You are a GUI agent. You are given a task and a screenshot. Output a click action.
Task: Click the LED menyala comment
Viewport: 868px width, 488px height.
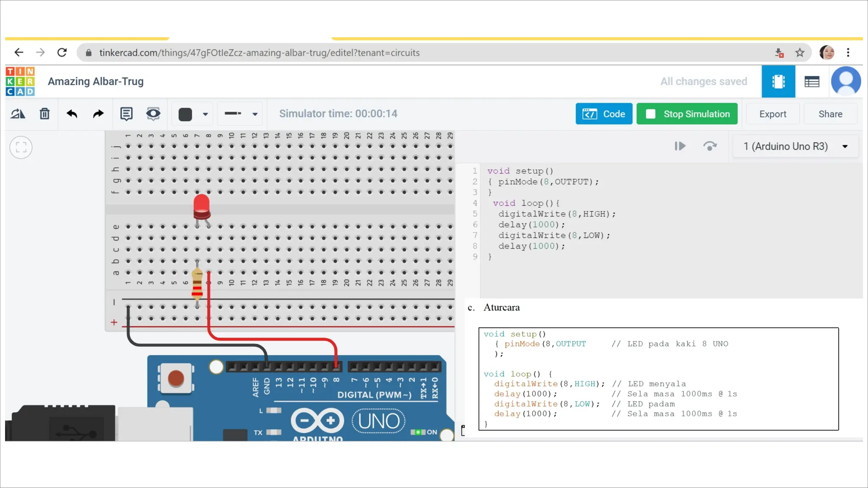(649, 384)
